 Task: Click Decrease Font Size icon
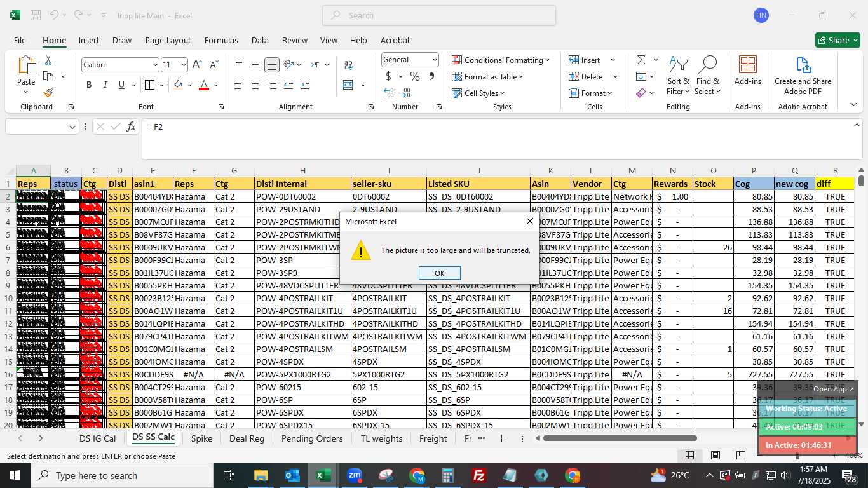pos(214,64)
